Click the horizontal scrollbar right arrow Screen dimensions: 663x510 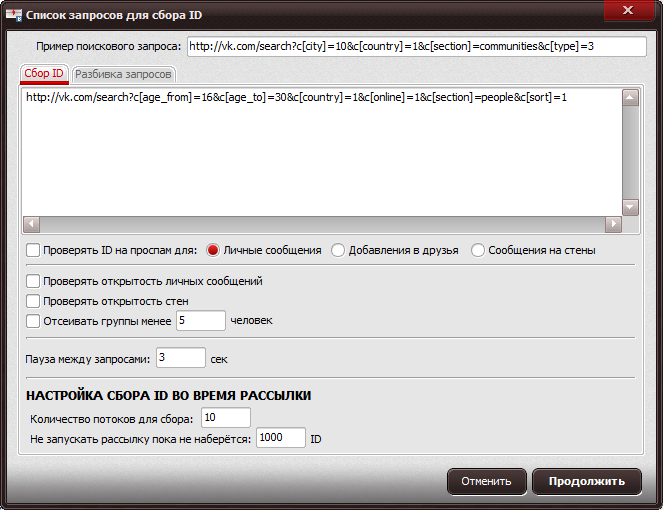pyautogui.click(x=613, y=224)
